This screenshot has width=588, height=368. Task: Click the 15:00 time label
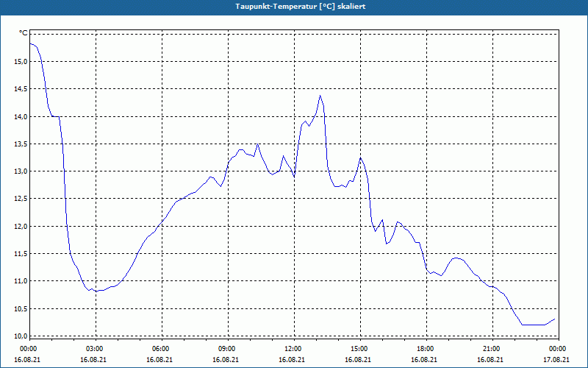tap(360, 349)
